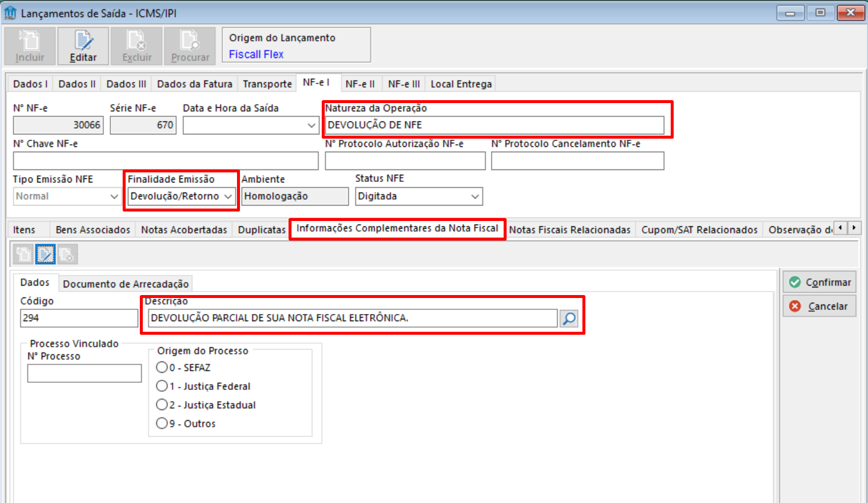Click the N° Protocolo Cancelamento NF-e field

[x=578, y=161]
